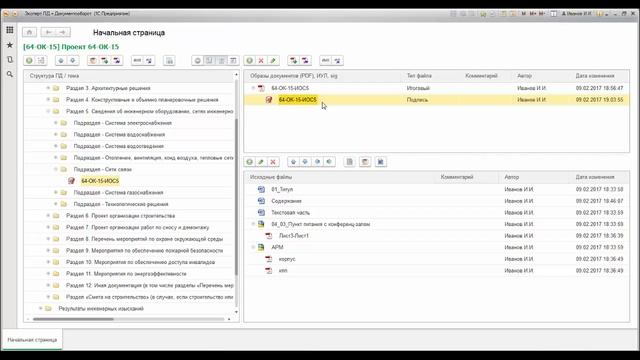Move source file down with second arrow icon
This screenshot has width=640, height=360.
pyautogui.click(x=305, y=162)
